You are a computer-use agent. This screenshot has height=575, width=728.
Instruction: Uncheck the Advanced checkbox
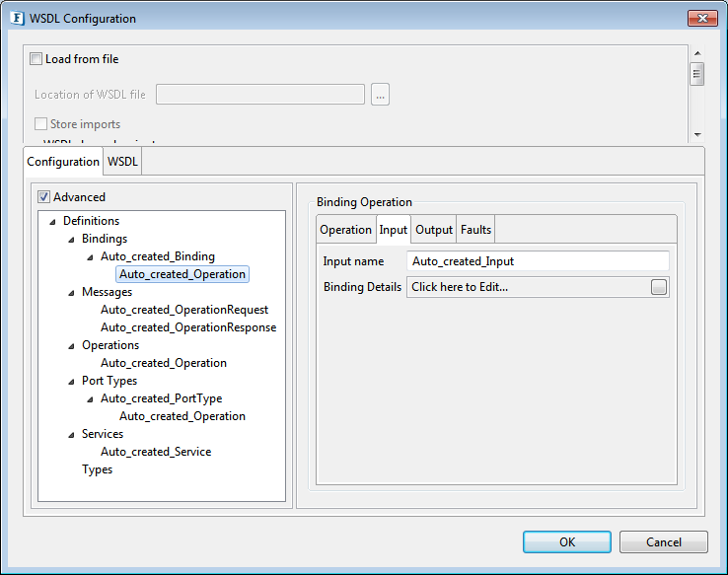pos(43,197)
